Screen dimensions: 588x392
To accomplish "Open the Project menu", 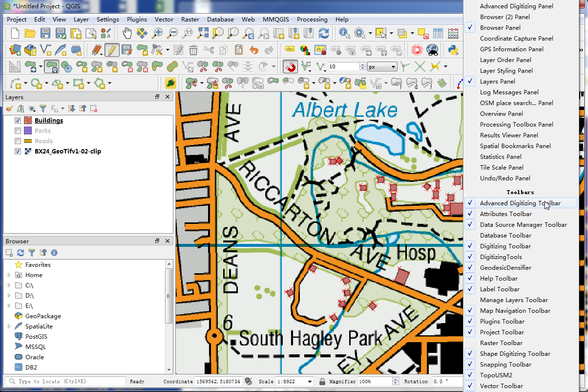I will (17, 20).
